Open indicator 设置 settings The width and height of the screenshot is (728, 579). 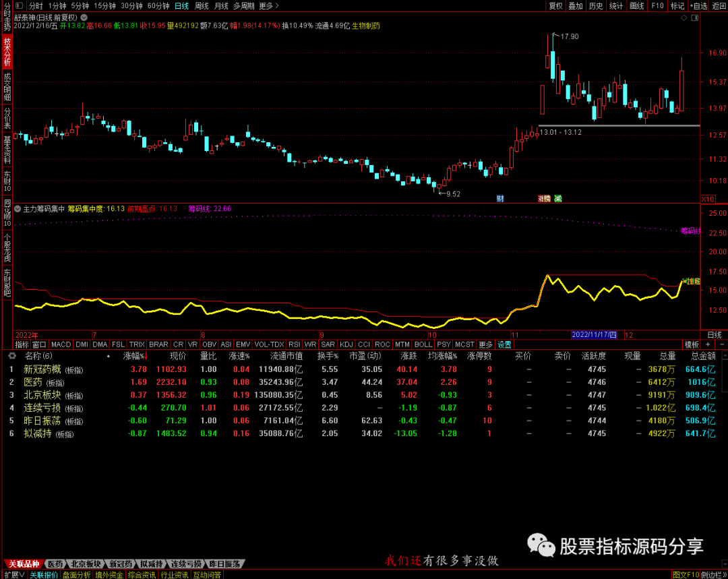(x=504, y=344)
